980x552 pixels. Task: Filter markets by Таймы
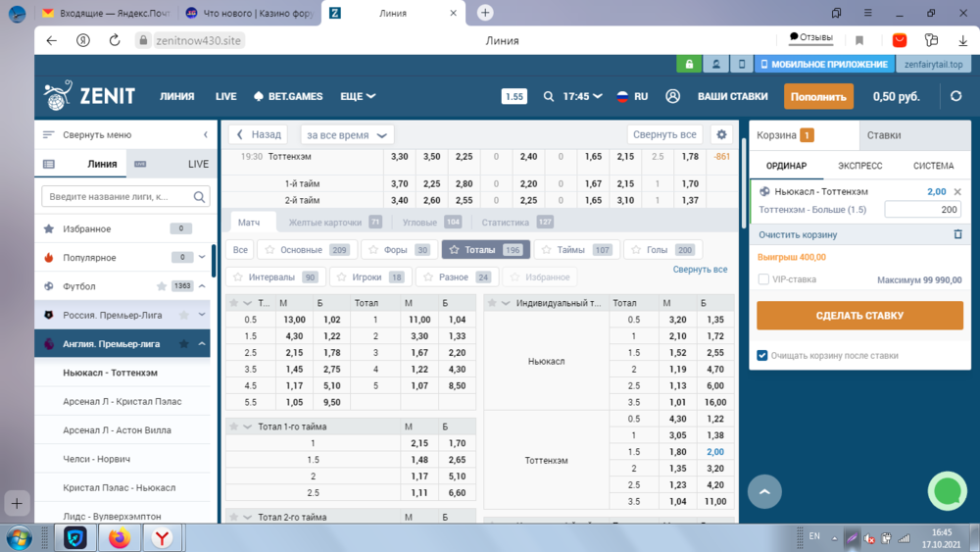pos(577,249)
